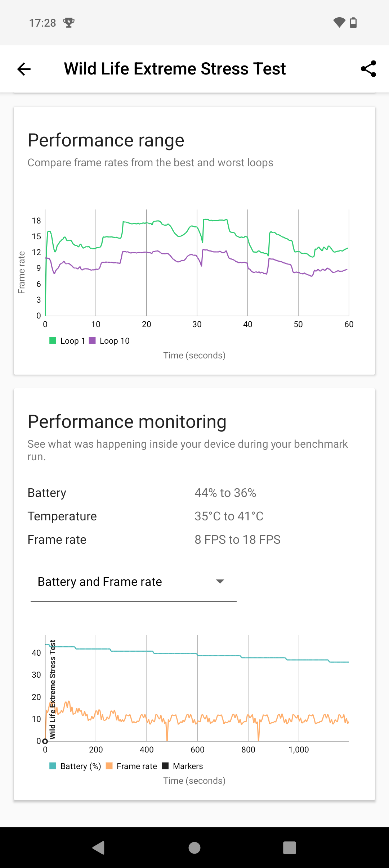
Task: Tap the Wi-Fi status icon
Action: tap(339, 23)
